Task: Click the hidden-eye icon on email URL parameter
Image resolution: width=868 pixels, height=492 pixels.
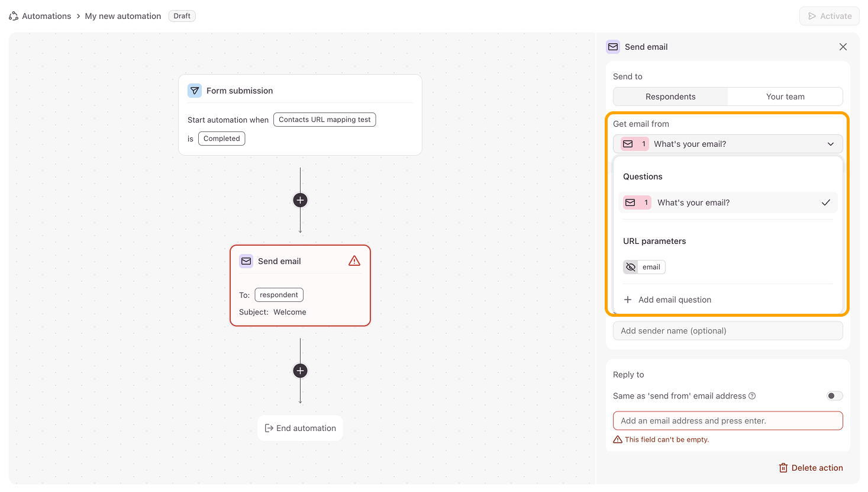Action: click(631, 267)
